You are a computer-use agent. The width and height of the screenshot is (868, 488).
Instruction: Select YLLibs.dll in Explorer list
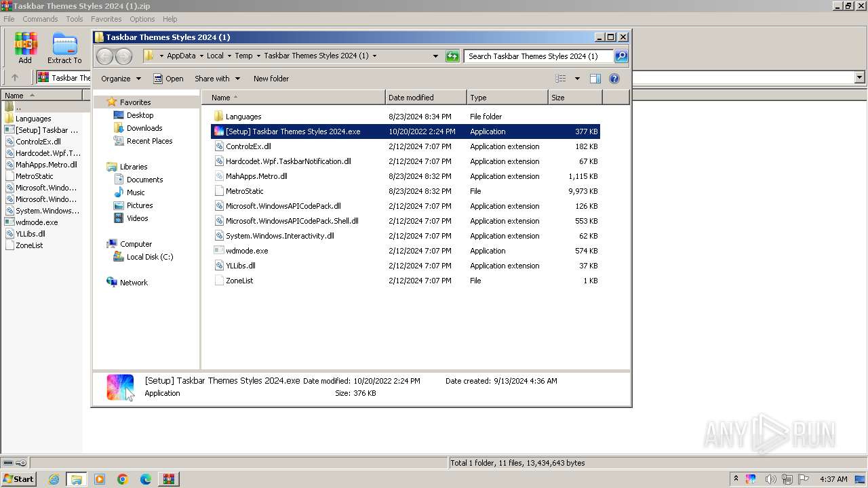241,266
